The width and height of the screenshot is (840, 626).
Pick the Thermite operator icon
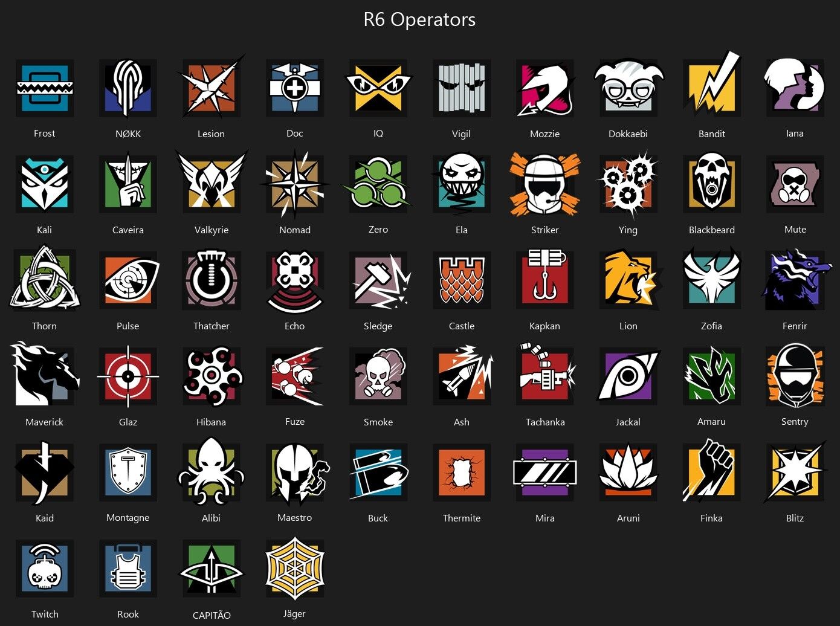click(x=462, y=473)
